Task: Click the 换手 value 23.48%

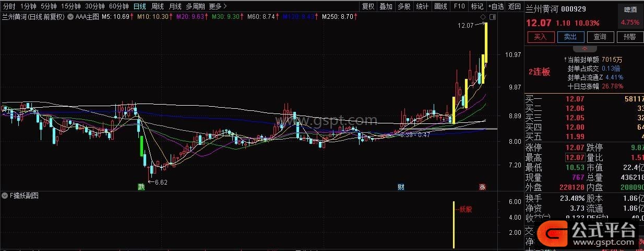Action: (572, 198)
